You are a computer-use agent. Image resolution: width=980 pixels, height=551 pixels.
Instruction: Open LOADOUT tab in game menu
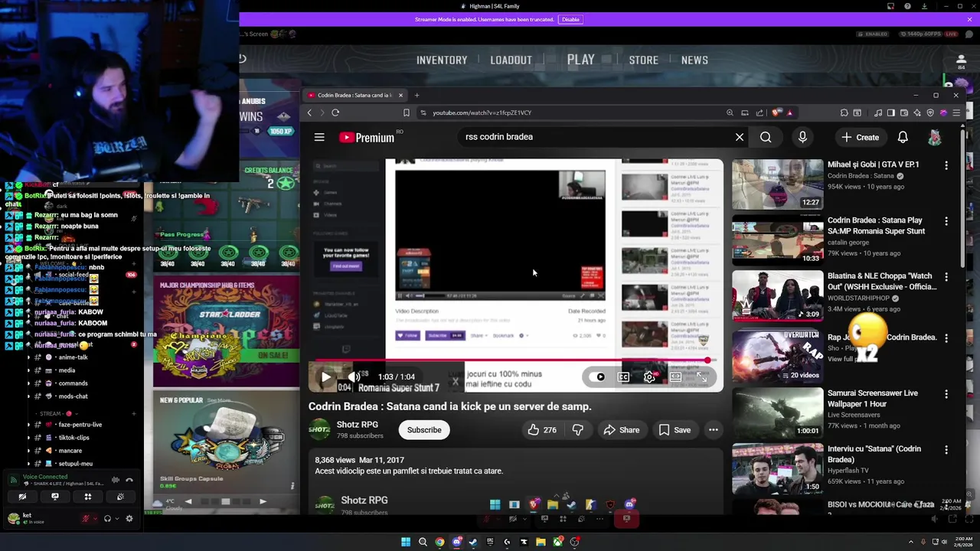[x=511, y=60]
